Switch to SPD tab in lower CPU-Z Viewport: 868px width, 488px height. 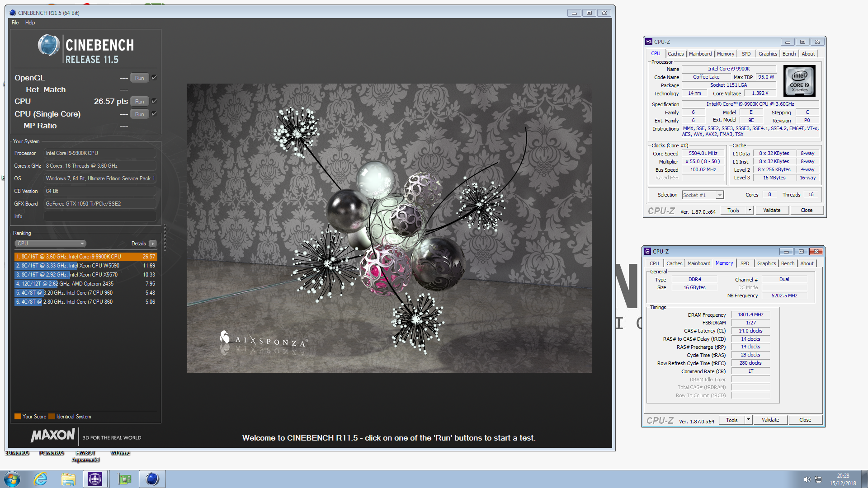(x=745, y=263)
